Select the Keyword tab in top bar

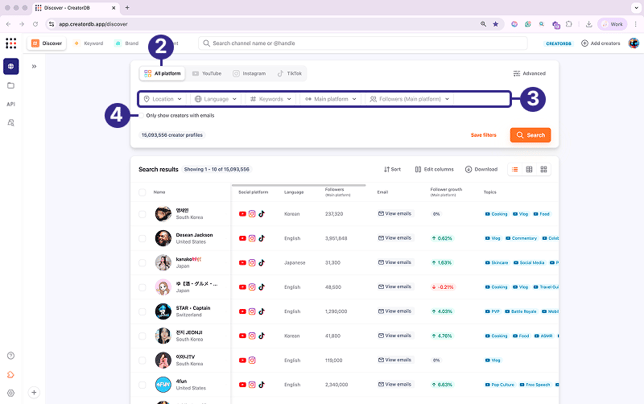pos(88,43)
